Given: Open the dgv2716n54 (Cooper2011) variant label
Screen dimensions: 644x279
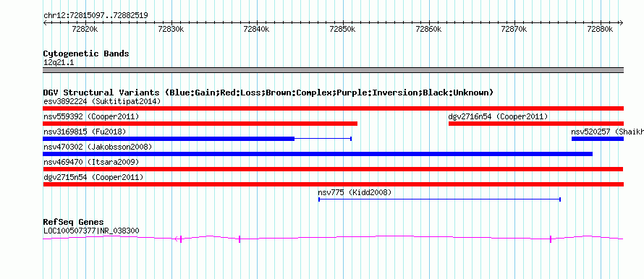Looking at the screenshot, I should (x=499, y=116).
